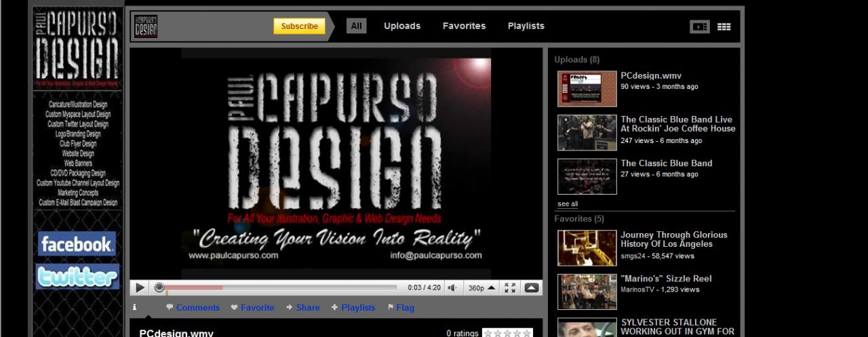Play the video with the play button
This screenshot has width=868, height=337.
140,288
